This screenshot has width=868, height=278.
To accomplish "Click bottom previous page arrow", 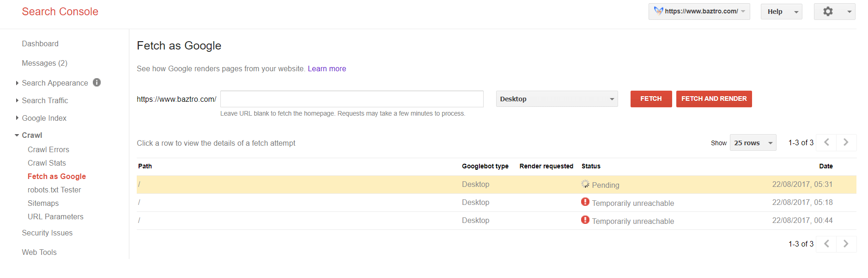I will pos(826,244).
